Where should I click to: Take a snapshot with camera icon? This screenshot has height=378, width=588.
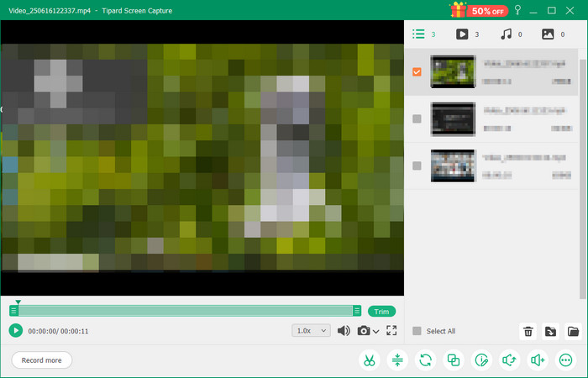click(x=364, y=331)
